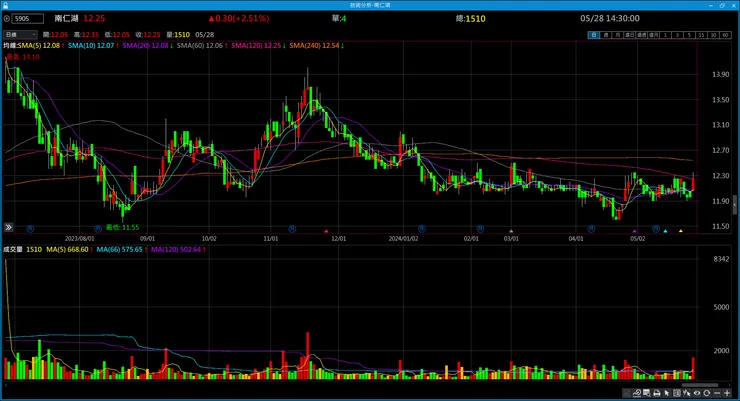Click the 成交量 volume panel label
This screenshot has width=740, height=401.
coord(13,250)
